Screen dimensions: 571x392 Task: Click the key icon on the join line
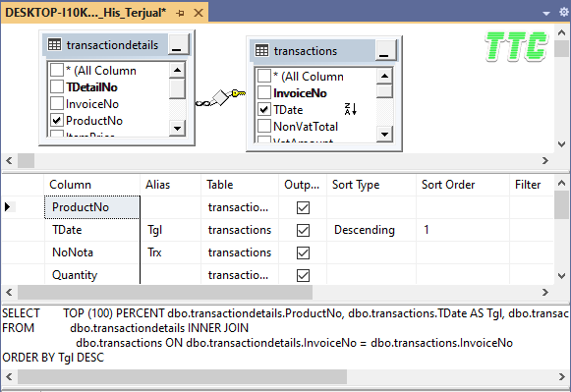coord(239,93)
